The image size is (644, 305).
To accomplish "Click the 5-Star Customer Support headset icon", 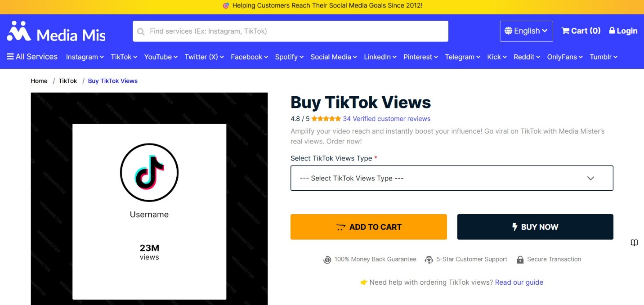I will click(429, 260).
